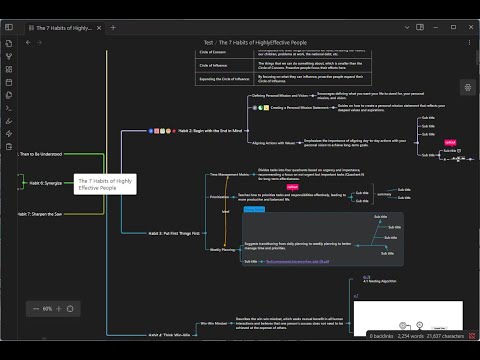
Task: Click the fit-to-center zoom reset icon
Action: click(x=70, y=309)
